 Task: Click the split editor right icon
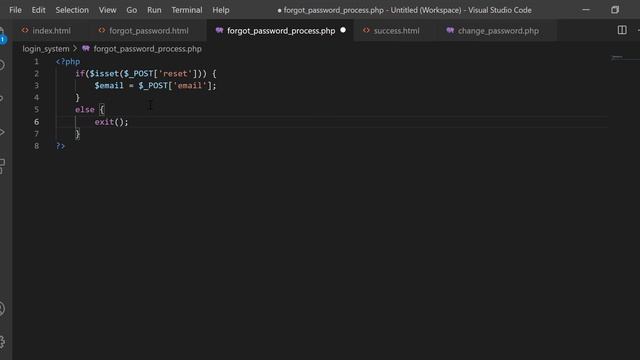tap(622, 30)
